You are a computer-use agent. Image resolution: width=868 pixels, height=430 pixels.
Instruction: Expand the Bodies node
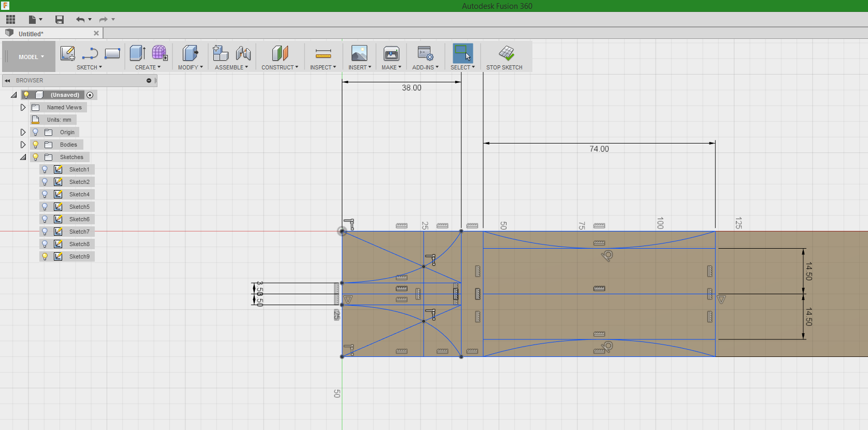(x=23, y=145)
